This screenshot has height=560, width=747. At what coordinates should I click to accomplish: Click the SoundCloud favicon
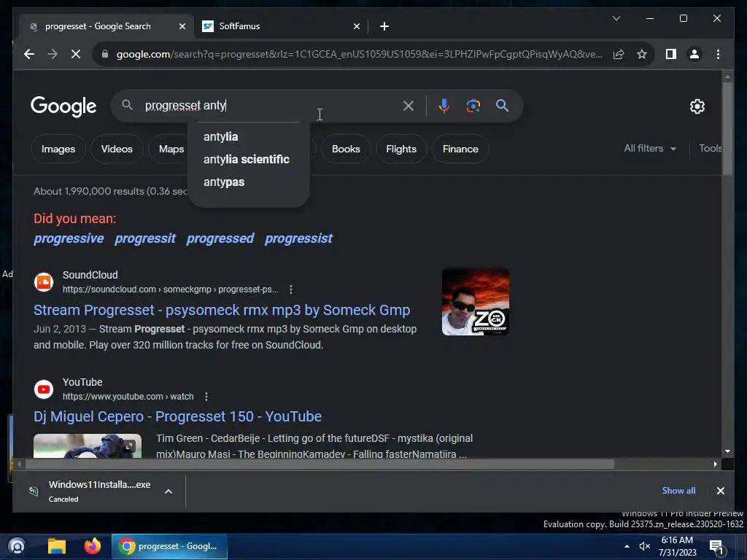43,282
